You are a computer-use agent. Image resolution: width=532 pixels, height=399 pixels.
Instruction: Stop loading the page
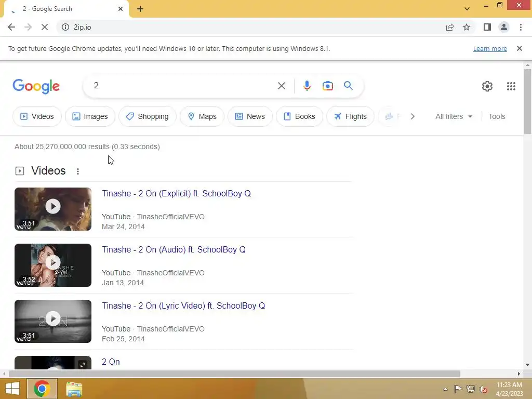(x=45, y=27)
